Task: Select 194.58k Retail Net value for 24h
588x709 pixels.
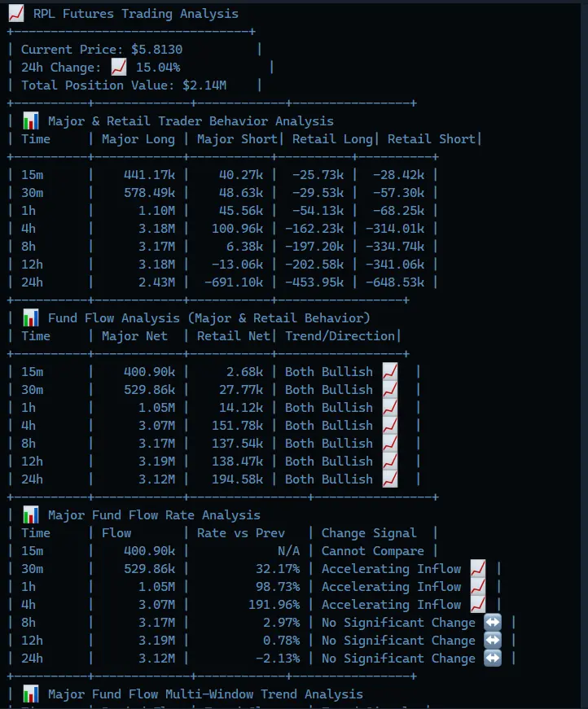Action: [x=237, y=479]
